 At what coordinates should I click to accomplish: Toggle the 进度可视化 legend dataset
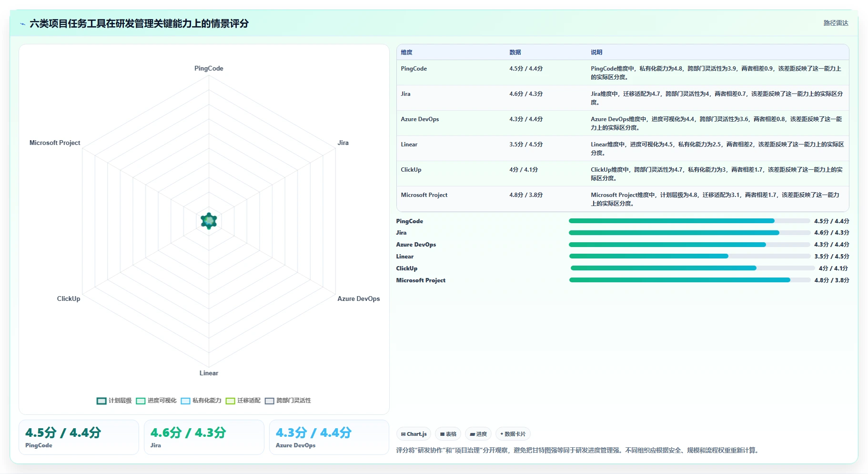coord(156,401)
